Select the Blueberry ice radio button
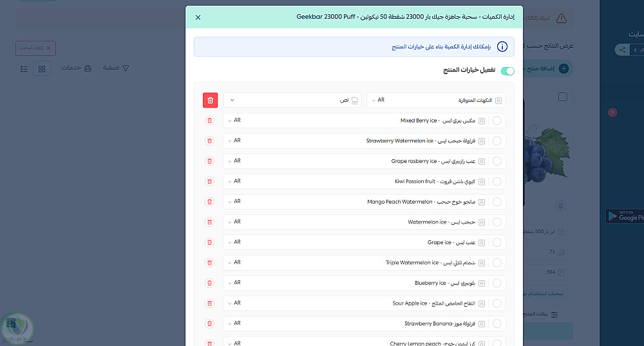The image size is (644, 346). coord(497,283)
